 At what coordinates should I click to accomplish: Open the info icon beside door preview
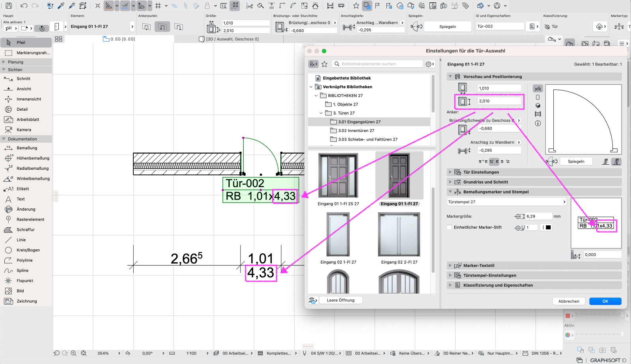pos(538,123)
